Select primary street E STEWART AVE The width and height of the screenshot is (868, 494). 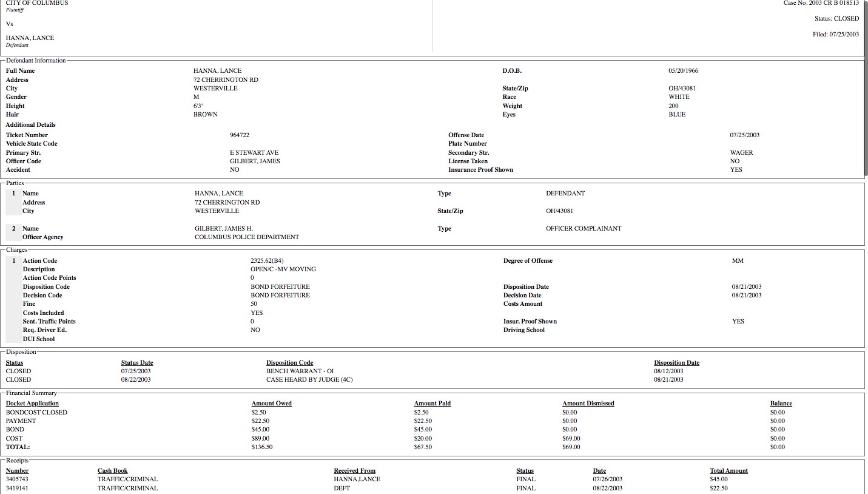pyautogui.click(x=254, y=153)
